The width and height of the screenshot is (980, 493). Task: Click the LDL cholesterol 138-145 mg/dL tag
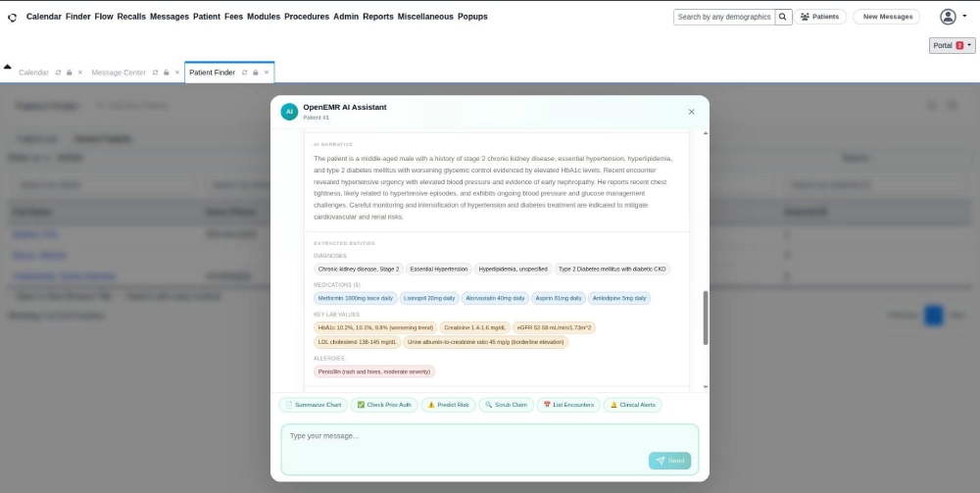point(358,342)
